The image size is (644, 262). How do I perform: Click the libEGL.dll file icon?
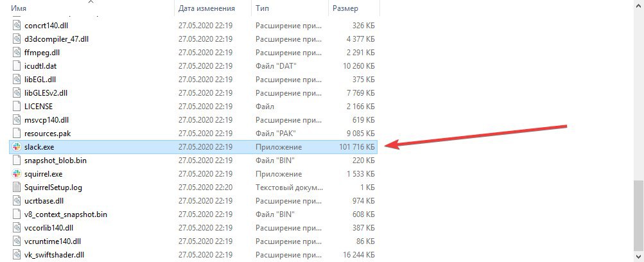17,79
